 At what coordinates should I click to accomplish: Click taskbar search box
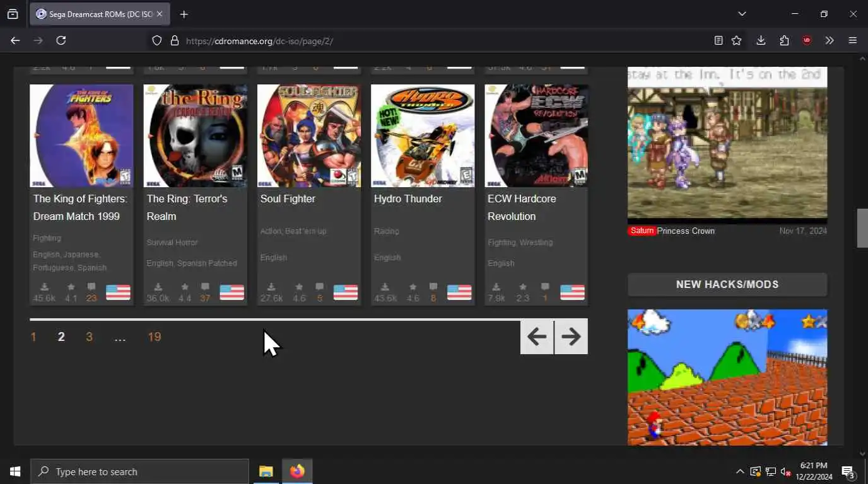140,471
